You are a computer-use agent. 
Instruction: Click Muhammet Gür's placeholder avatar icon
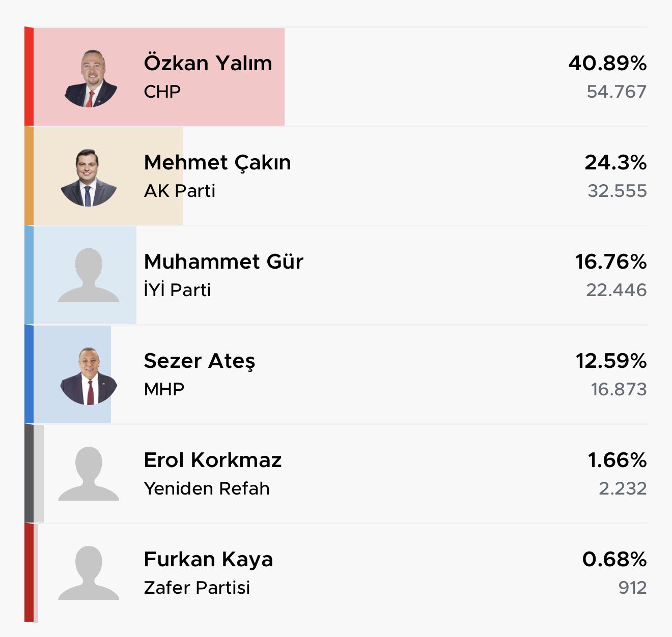pos(89,276)
